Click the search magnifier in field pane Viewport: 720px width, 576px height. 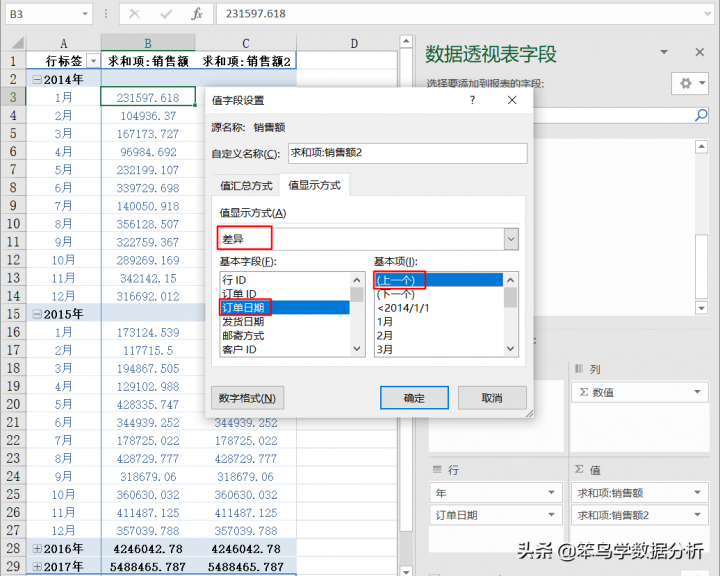tap(701, 115)
